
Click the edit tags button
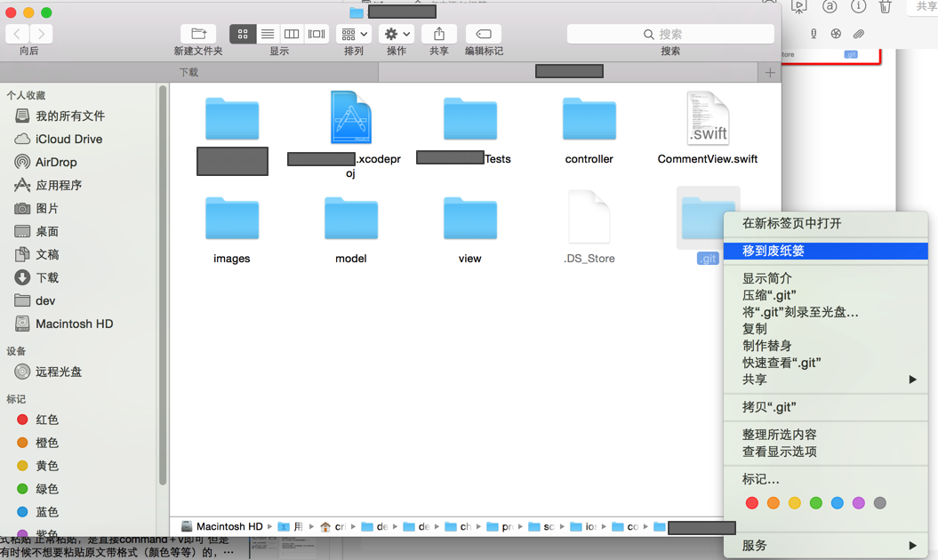pos(484,34)
